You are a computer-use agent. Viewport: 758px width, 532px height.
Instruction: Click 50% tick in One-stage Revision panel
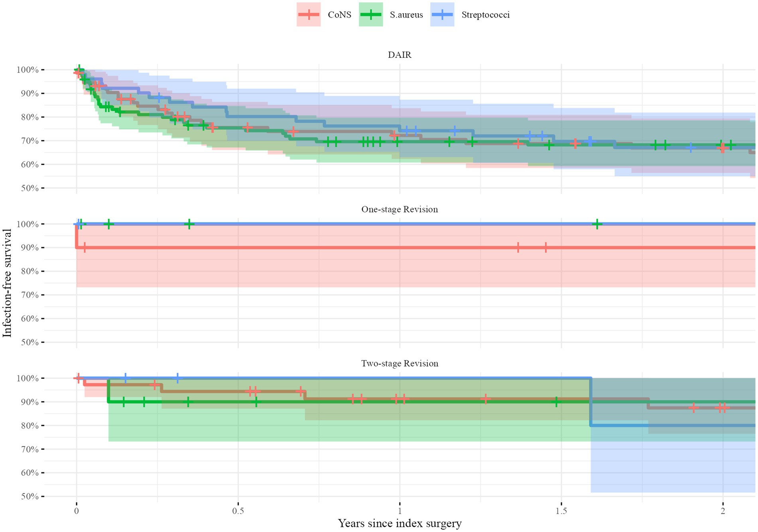pos(30,342)
